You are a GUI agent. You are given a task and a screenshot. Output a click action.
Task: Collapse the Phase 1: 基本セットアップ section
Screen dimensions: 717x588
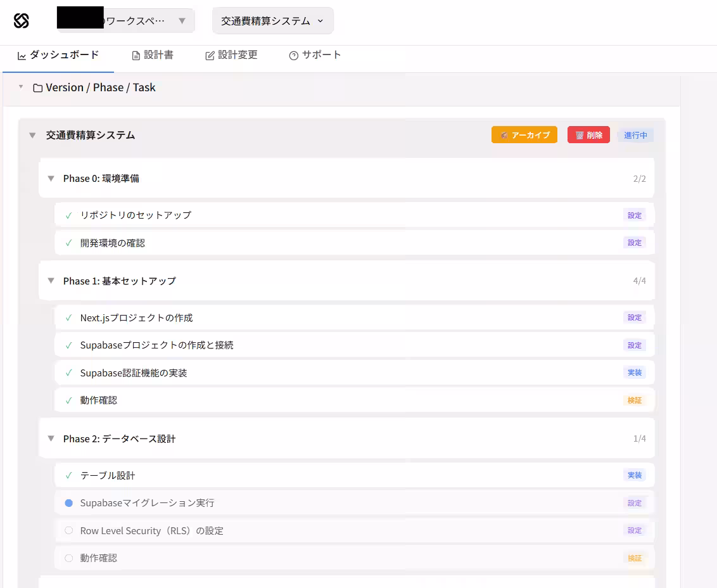(x=51, y=281)
